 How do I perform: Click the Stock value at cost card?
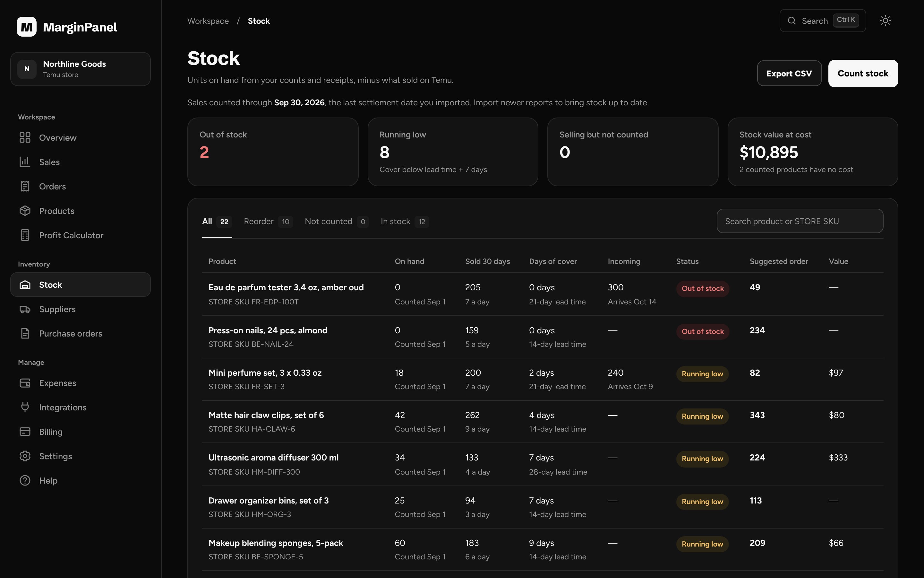pos(813,152)
